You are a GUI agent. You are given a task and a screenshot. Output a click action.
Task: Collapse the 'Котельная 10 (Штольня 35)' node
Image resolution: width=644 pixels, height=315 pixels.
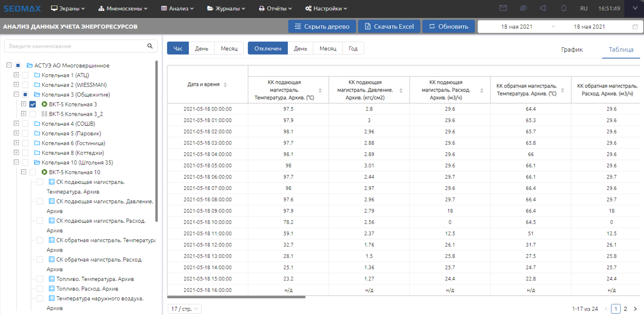tap(16, 162)
